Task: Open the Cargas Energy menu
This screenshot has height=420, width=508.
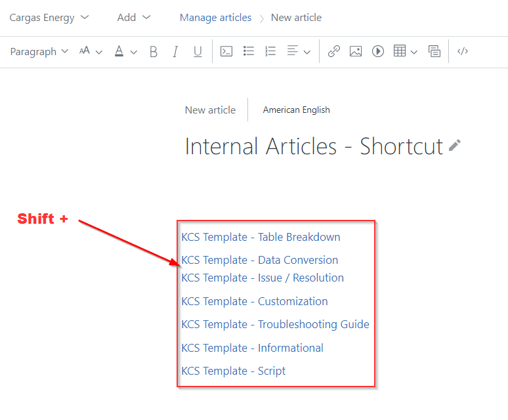Action: 49,18
